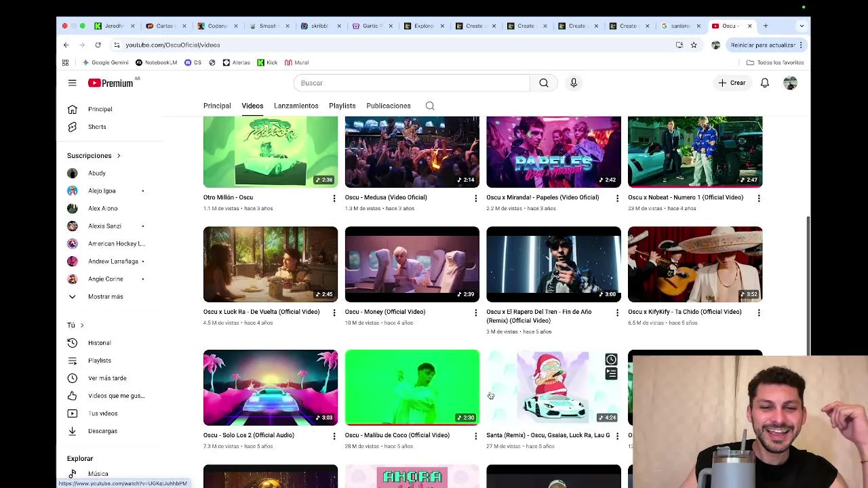Open options for De Vuelta video
Viewport: 868px width, 488px height.
coord(334,312)
